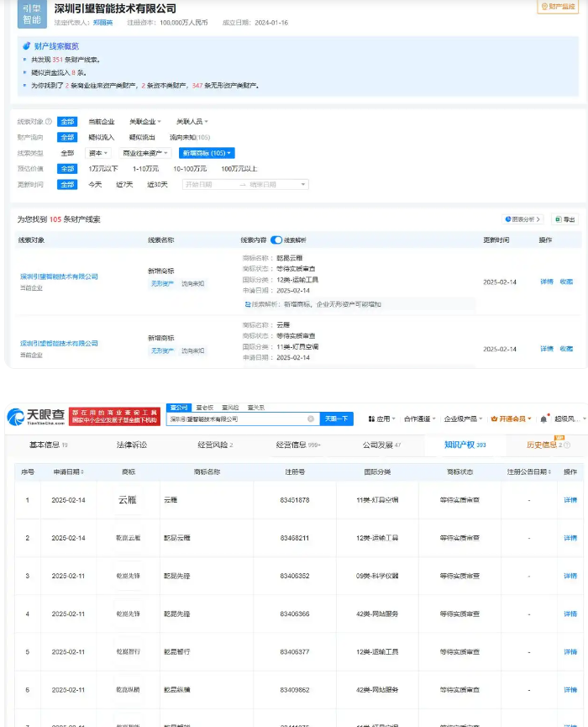Image resolution: width=588 pixels, height=727 pixels.
Task: Switch to the 法律诉讼 tab
Action: (x=131, y=445)
